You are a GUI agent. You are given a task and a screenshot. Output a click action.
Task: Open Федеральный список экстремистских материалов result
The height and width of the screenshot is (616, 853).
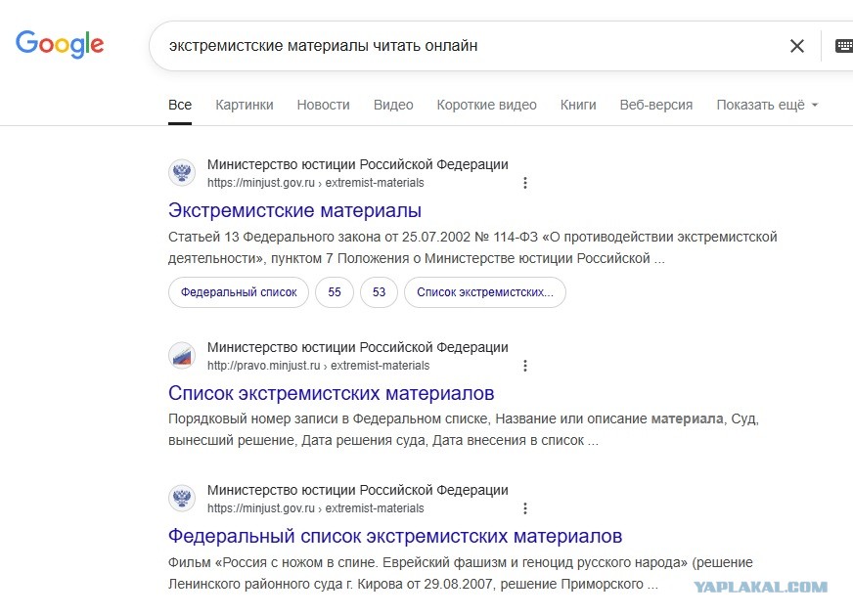tap(395, 536)
